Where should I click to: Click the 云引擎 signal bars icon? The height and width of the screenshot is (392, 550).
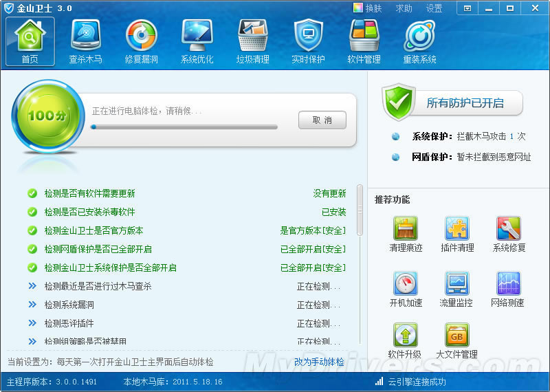tap(379, 382)
